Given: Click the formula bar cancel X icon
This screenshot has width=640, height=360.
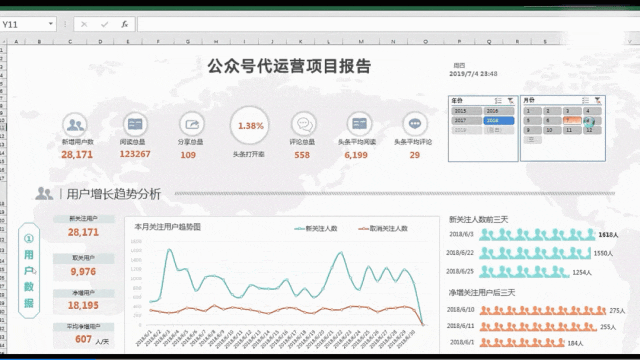Looking at the screenshot, I should tap(84, 24).
